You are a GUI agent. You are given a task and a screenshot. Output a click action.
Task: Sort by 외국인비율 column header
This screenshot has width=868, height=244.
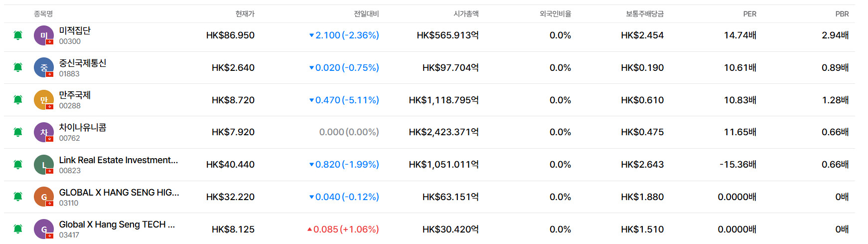click(x=555, y=14)
